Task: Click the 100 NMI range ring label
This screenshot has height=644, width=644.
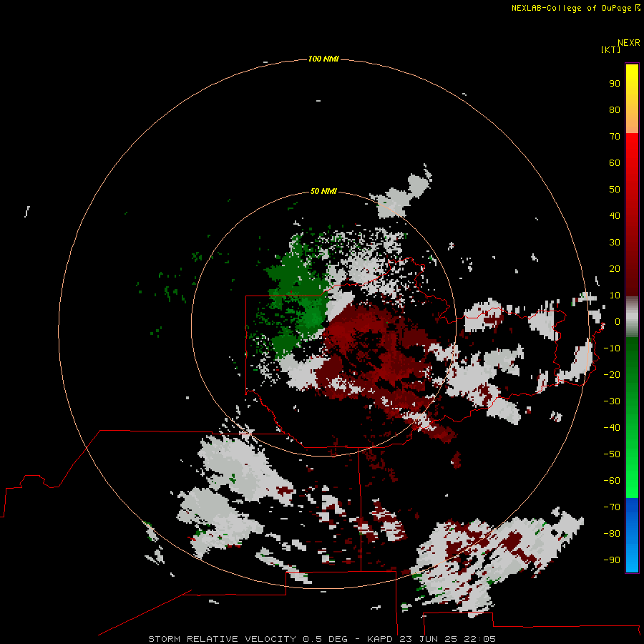Action: tap(323, 59)
